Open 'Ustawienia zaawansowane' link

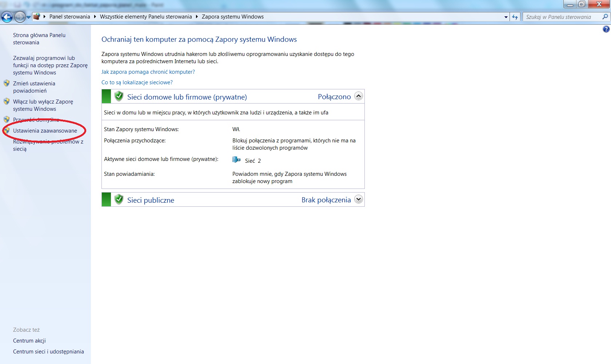(x=45, y=131)
